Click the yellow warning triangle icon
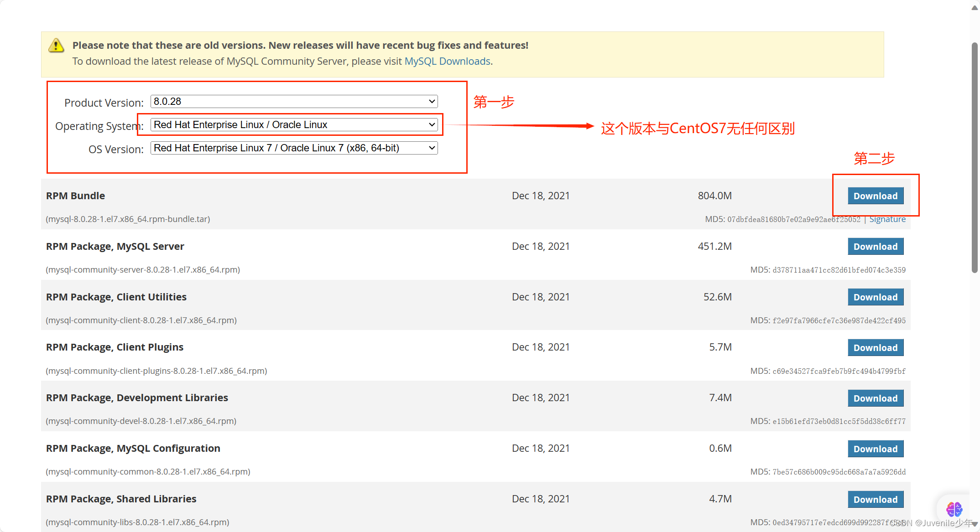Screen dimensions: 980x532 coord(56,46)
